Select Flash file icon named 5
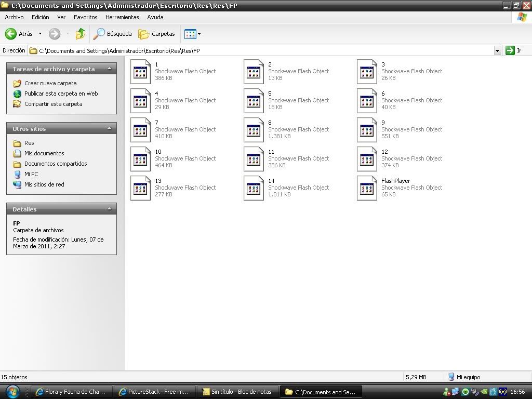532x413 pixels. [254, 101]
